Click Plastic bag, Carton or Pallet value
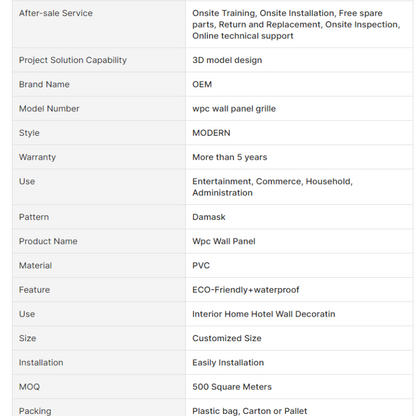 click(250, 411)
